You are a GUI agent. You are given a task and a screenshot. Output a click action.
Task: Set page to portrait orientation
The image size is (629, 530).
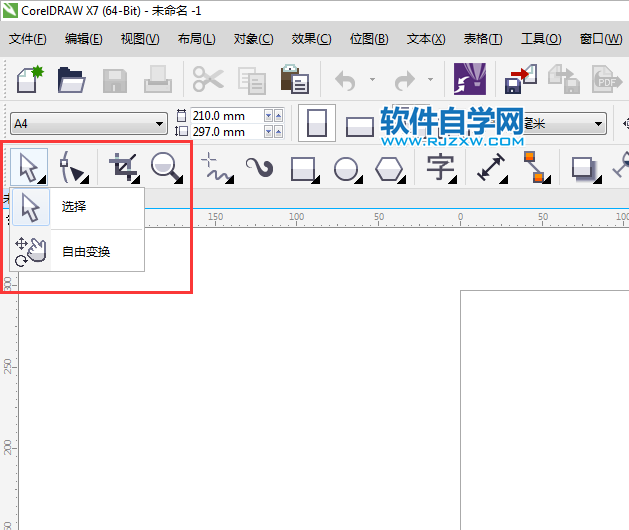(317, 123)
